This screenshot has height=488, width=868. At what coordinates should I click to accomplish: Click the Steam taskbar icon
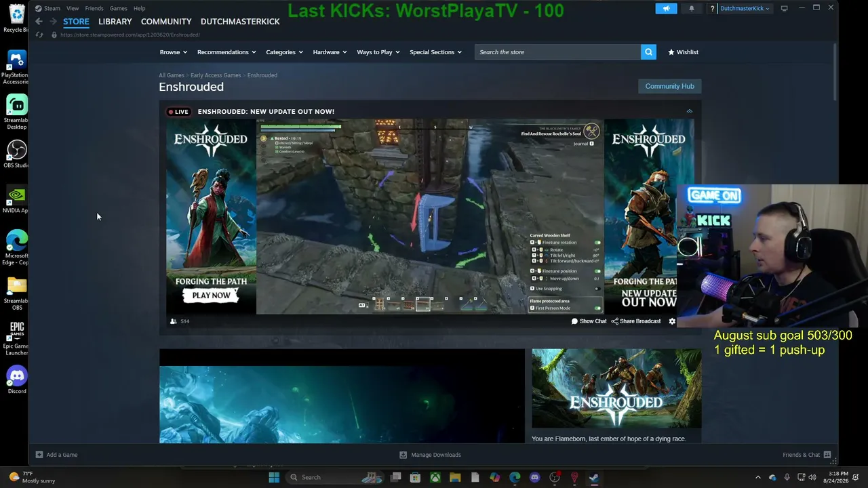click(594, 477)
